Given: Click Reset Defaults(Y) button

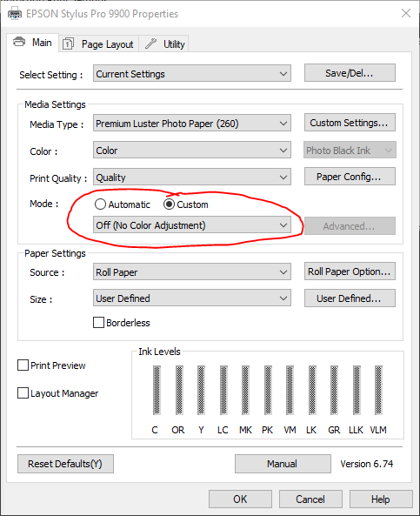Looking at the screenshot, I should [x=65, y=464].
